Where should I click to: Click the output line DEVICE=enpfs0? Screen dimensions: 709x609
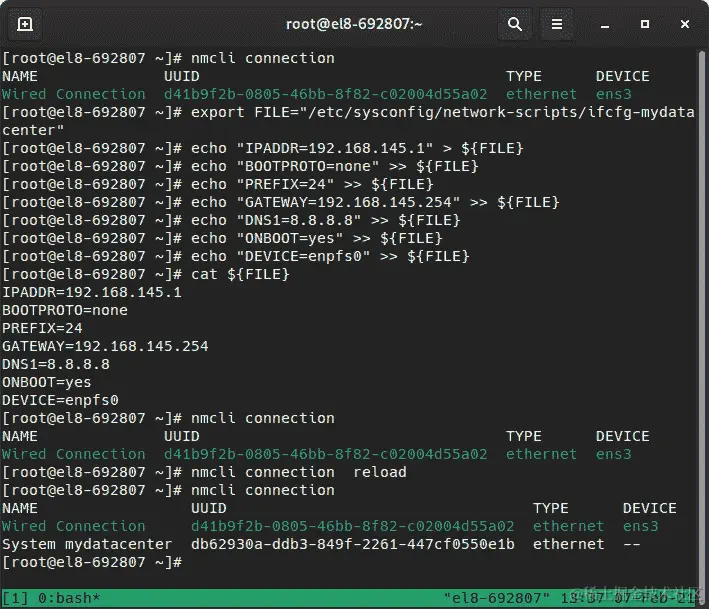(61, 401)
